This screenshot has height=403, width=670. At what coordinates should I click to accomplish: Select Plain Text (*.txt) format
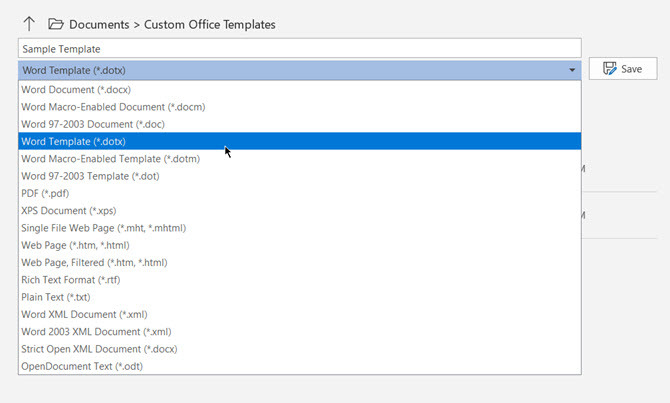click(x=300, y=297)
